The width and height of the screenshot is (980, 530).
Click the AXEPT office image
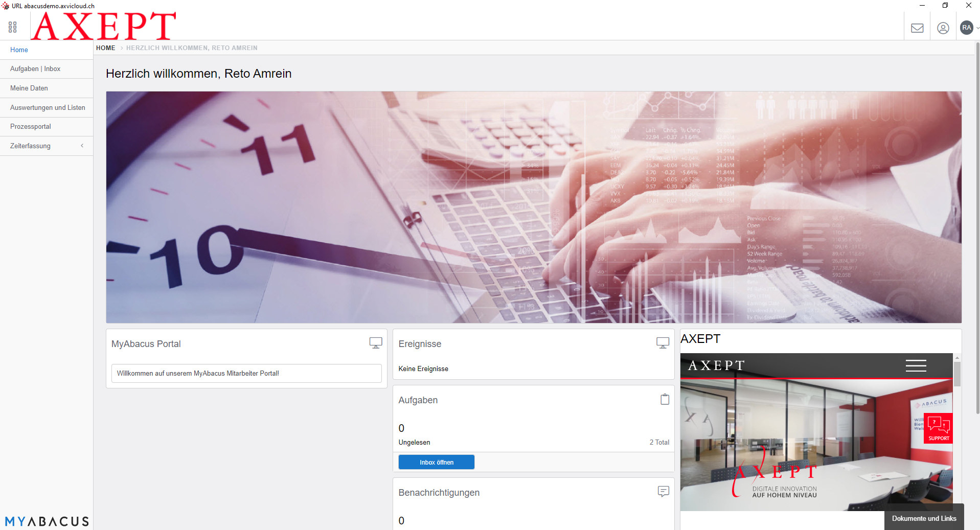(816, 445)
